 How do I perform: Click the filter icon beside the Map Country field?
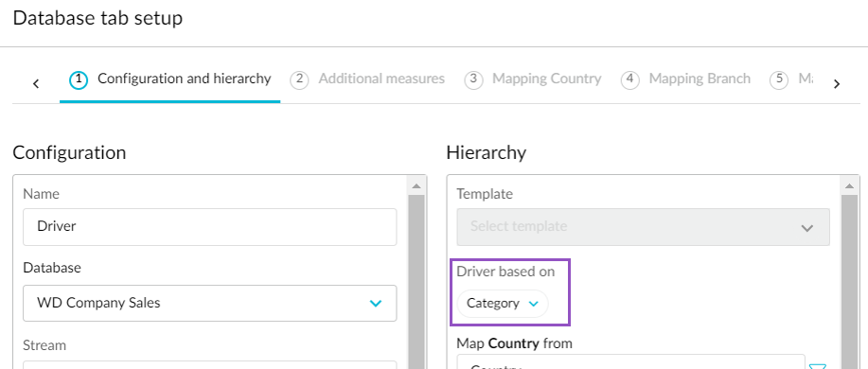pos(818,366)
